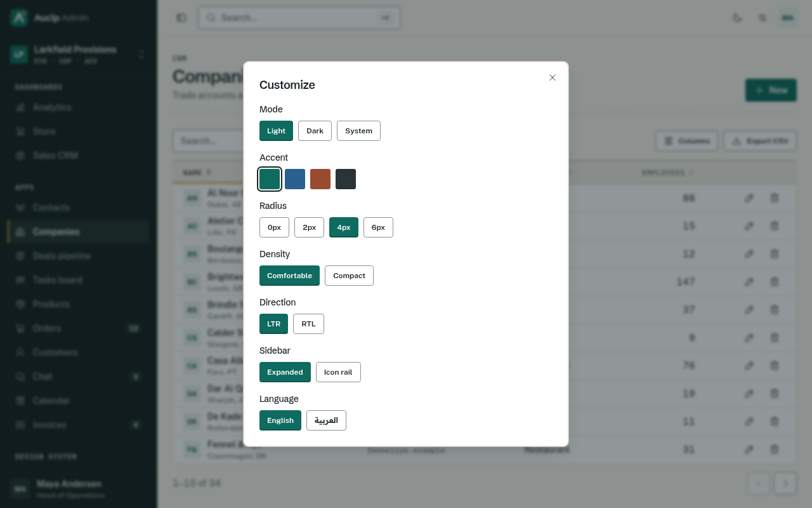The image size is (812, 508).
Task: Click the Radius section label
Action: (273, 206)
